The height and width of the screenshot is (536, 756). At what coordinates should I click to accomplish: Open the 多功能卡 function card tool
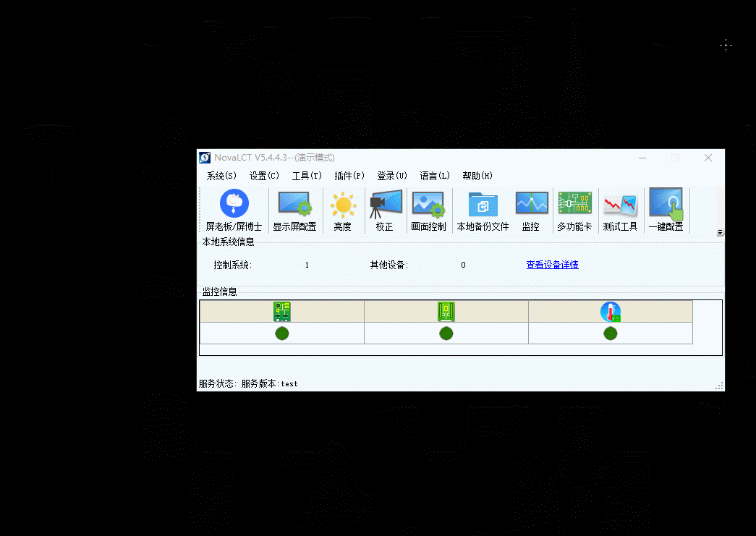coord(574,210)
